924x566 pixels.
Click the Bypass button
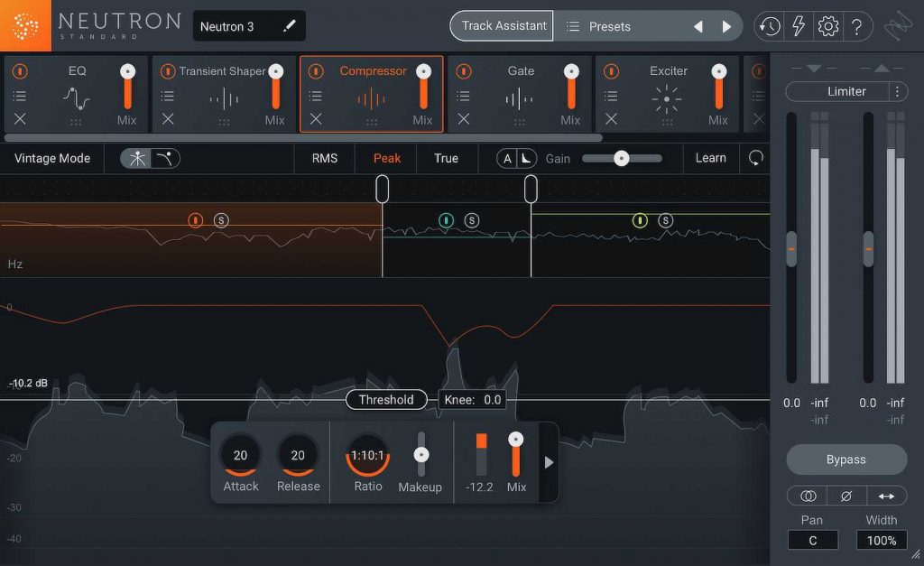point(845,459)
